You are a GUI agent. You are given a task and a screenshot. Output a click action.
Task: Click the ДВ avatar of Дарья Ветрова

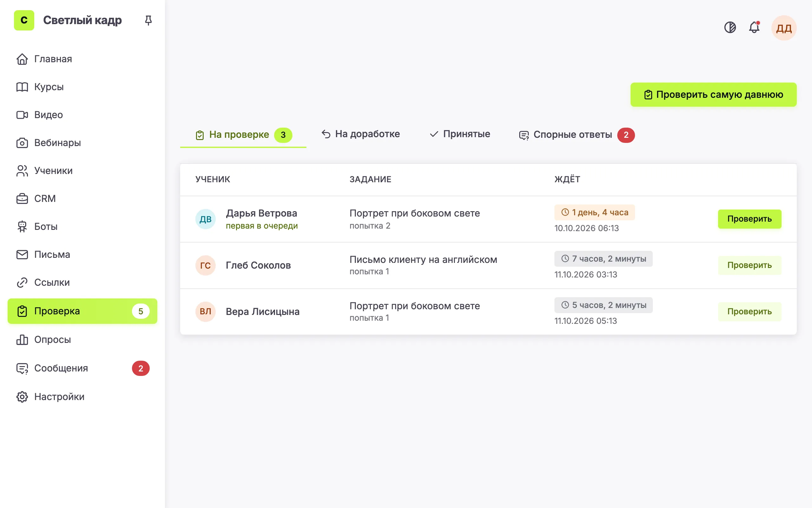205,219
